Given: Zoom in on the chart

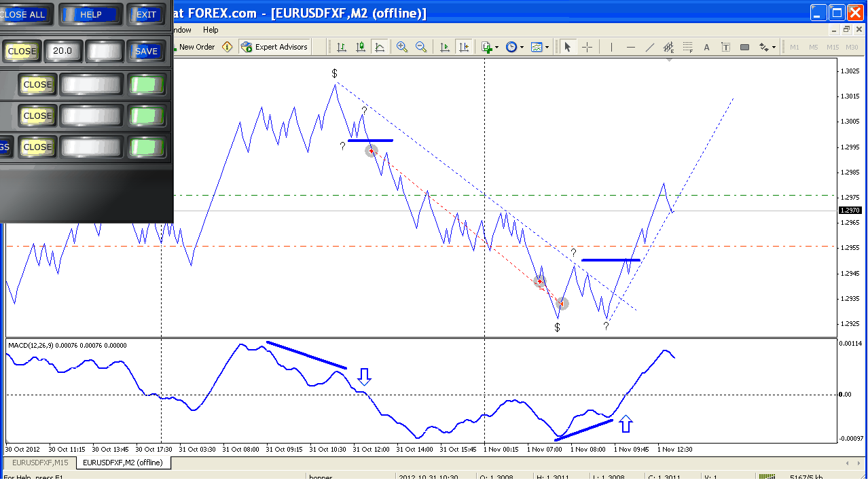Looking at the screenshot, I should click(402, 47).
